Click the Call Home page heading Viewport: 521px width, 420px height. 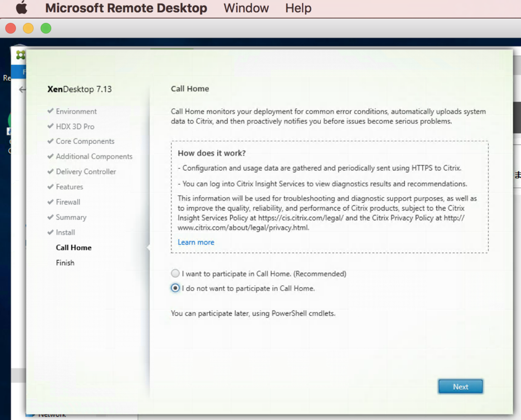pyautogui.click(x=190, y=88)
